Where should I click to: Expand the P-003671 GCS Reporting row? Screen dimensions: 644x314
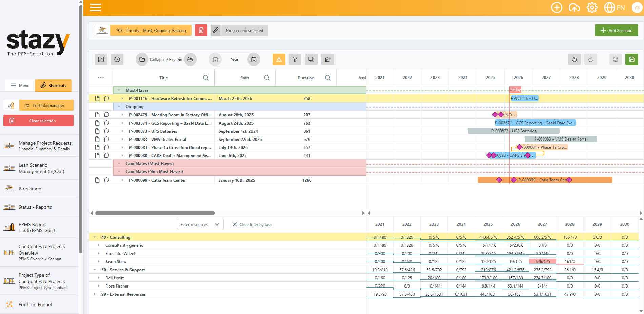(122, 123)
